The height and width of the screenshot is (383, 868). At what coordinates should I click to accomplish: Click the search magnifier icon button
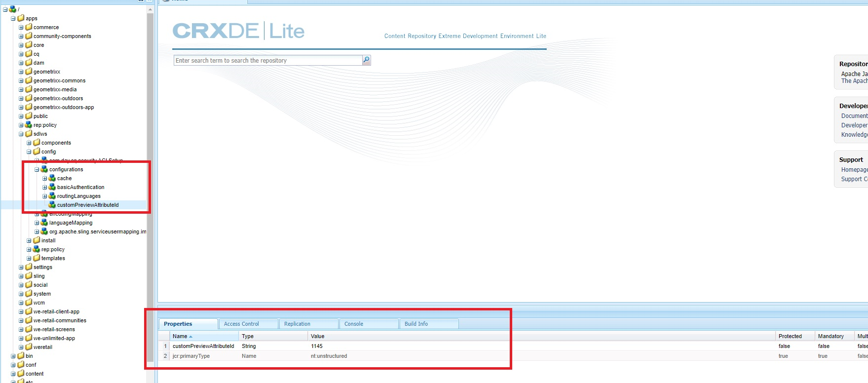(x=366, y=60)
